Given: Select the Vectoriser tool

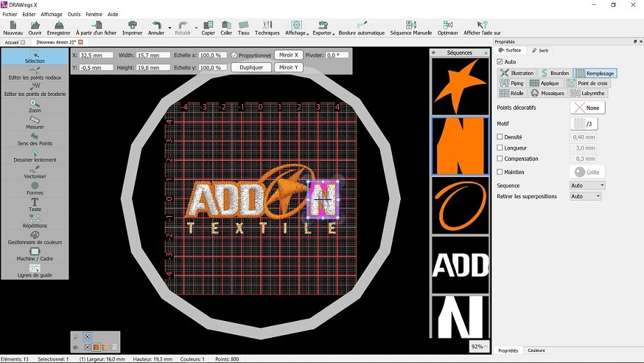Looking at the screenshot, I should pyautogui.click(x=35, y=171).
